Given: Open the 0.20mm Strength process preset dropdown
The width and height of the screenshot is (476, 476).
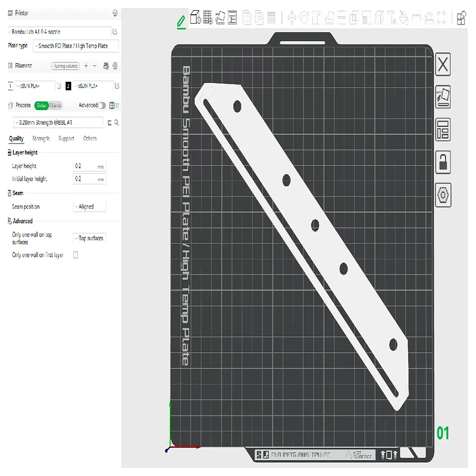Looking at the screenshot, I should [58, 123].
